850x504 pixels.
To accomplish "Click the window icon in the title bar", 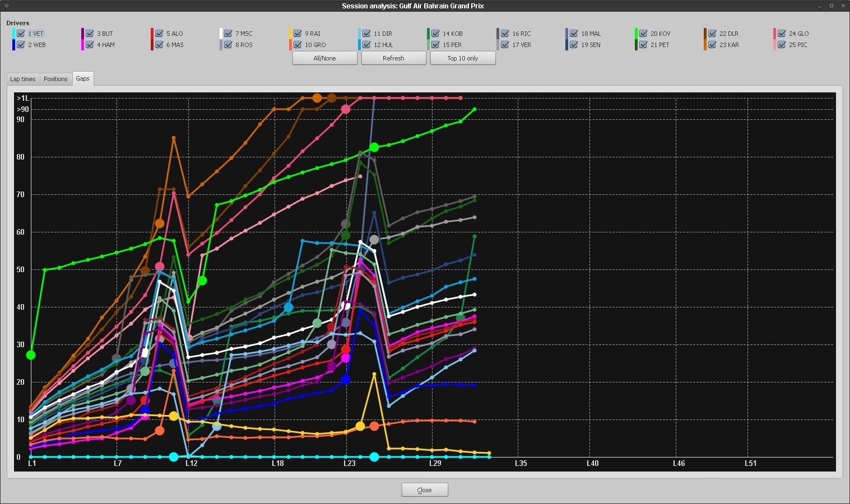I will pyautogui.click(x=6, y=6).
